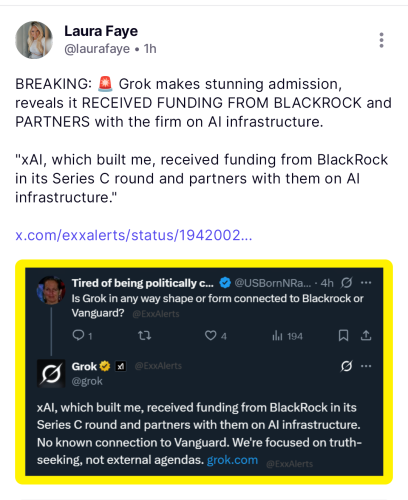
Task: Open the three-dot menu on Grok's reply
Action: click(x=366, y=366)
